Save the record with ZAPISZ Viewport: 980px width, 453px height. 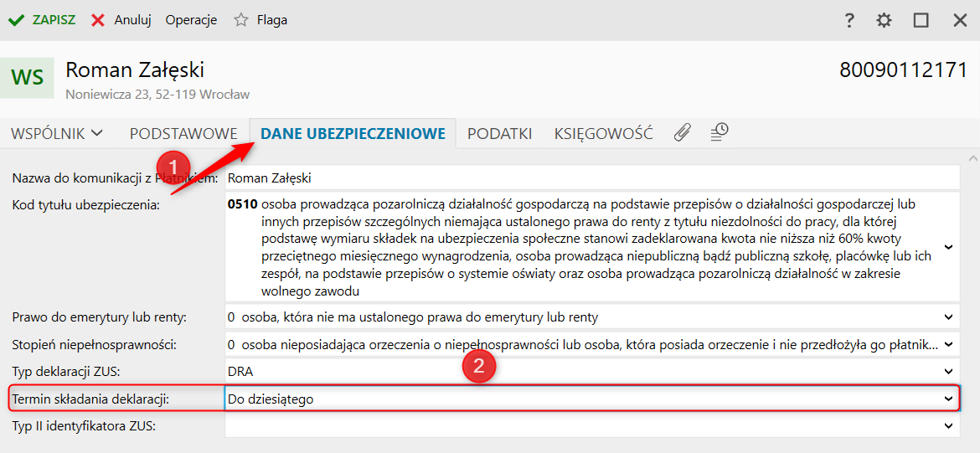(41, 20)
